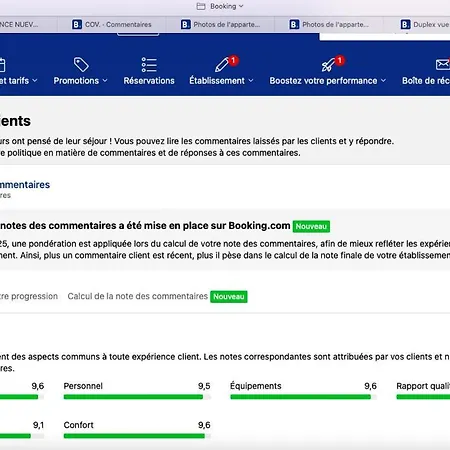Screen dimensions: 450x450
Task: Click the Établissement pencil icon
Action: (222, 65)
